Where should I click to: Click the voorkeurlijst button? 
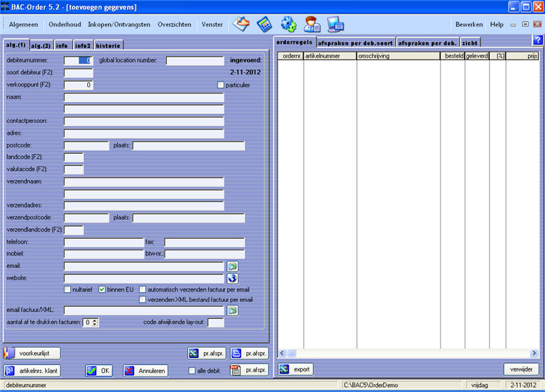33,353
